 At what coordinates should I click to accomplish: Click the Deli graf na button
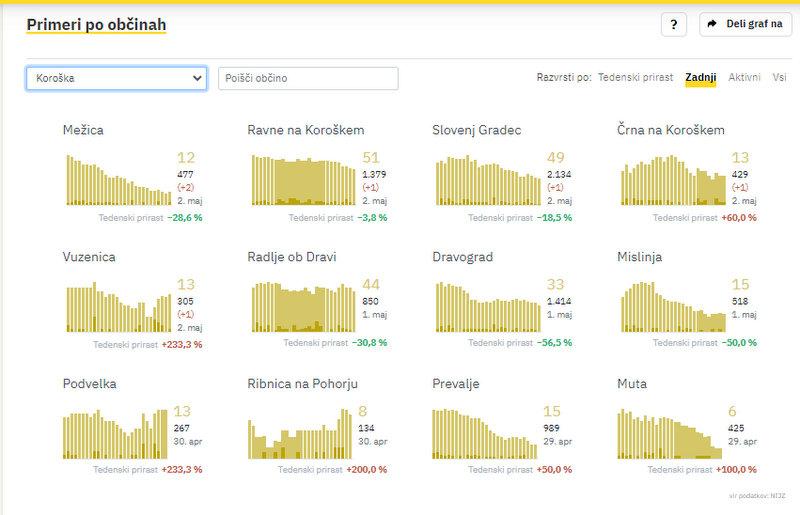click(745, 24)
